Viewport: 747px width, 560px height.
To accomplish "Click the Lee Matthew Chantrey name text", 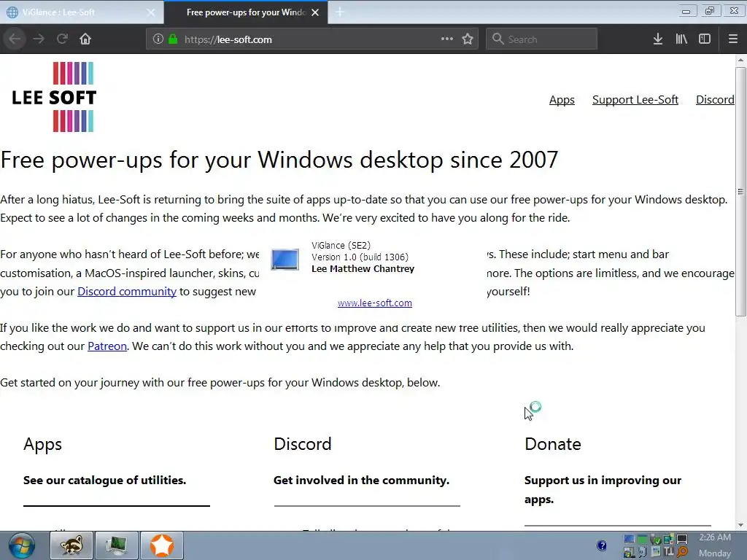I will pos(363,268).
